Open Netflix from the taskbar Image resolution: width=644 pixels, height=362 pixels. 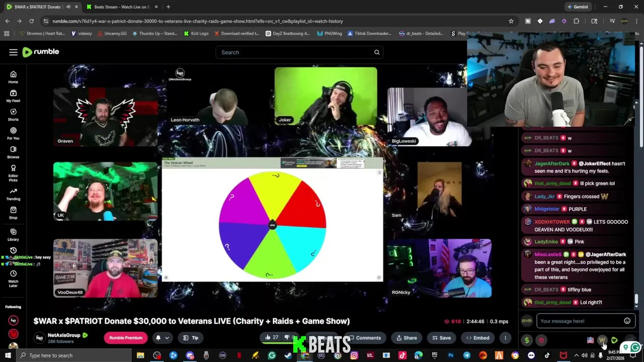pyautogui.click(x=239, y=355)
